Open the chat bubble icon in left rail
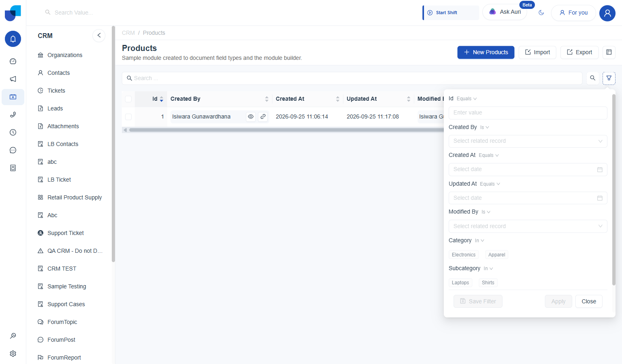This screenshot has width=622, height=364. pyautogui.click(x=13, y=150)
